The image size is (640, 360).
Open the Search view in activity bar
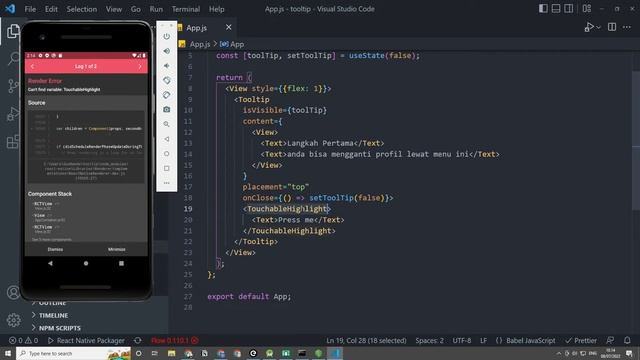pos(13,59)
